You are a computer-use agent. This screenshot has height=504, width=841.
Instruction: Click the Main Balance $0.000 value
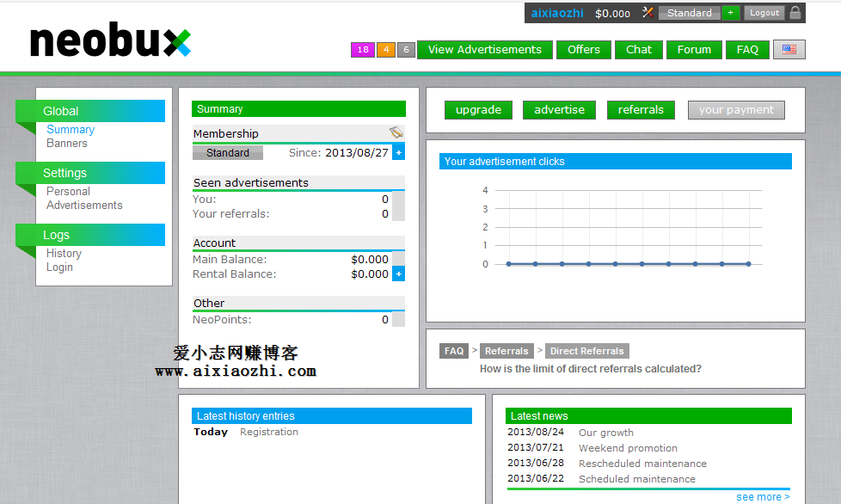pyautogui.click(x=370, y=260)
